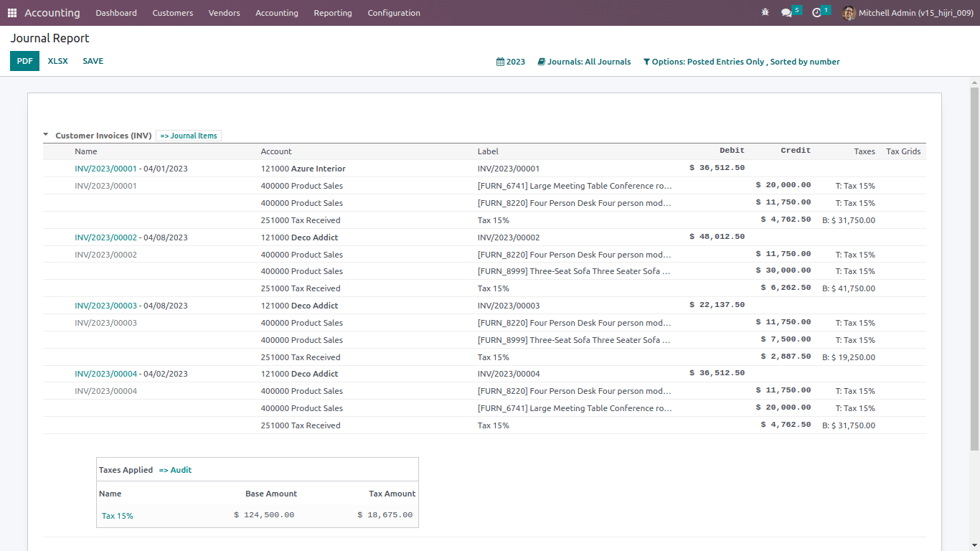Click the B: $ 19,250.00 tax base value
This screenshot has height=551, width=980.
[849, 357]
